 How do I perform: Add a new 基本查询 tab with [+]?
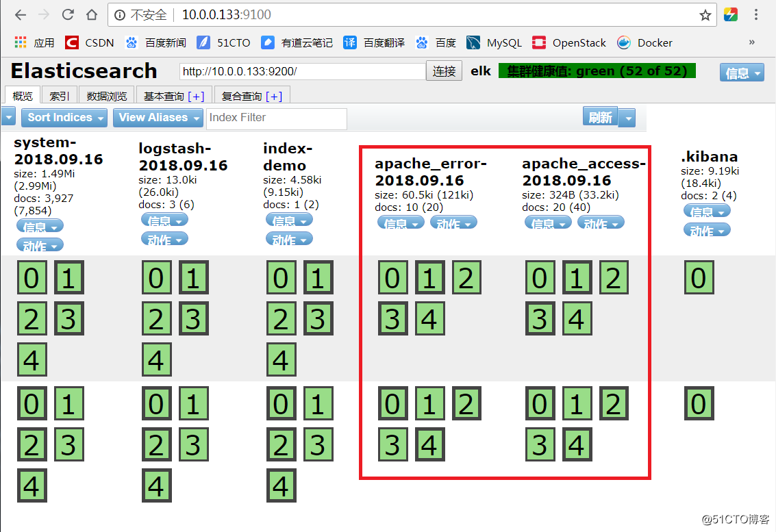(196, 96)
